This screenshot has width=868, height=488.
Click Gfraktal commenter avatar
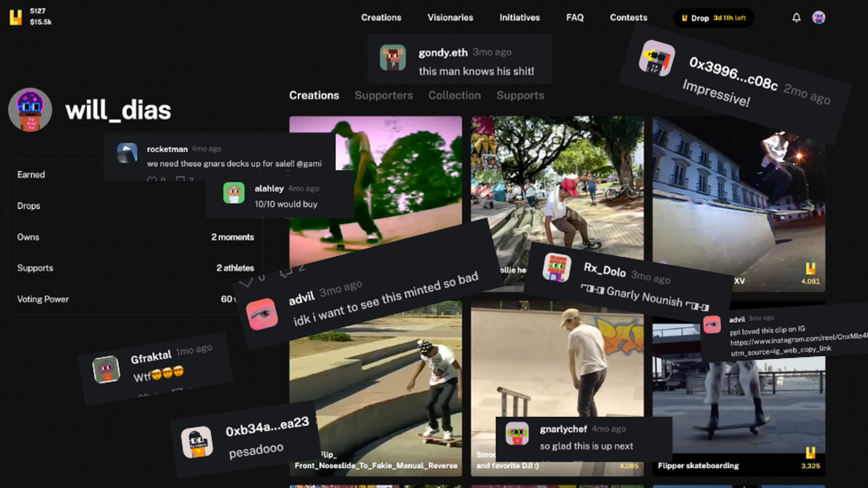pyautogui.click(x=106, y=369)
